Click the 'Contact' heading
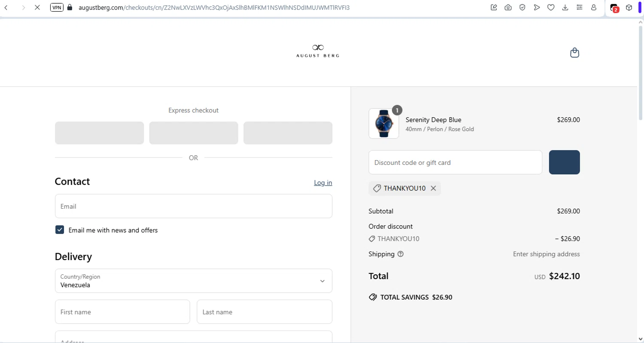The width and height of the screenshot is (644, 343). click(73, 182)
